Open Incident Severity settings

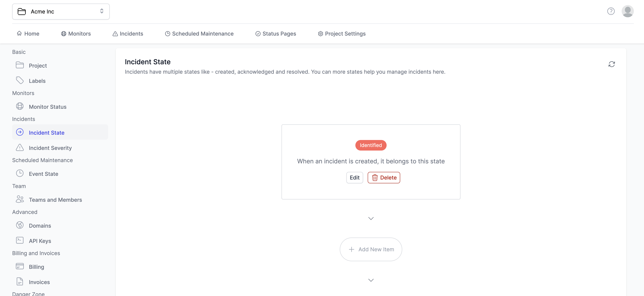point(60,148)
